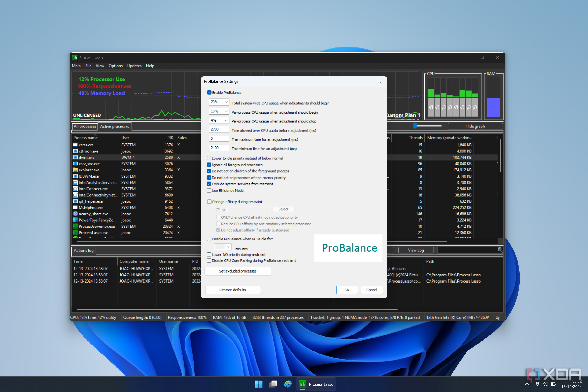
Task: Click the csrss.exe process icon
Action: (75, 145)
